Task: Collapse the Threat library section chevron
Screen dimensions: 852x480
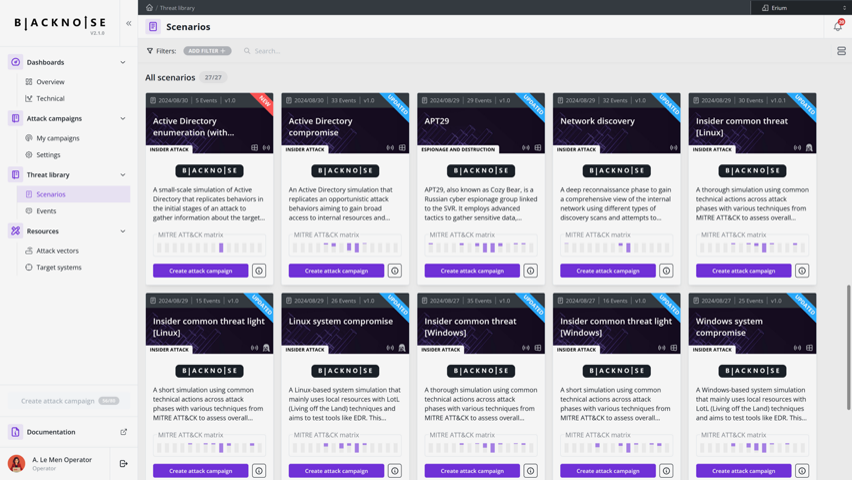Action: pos(123,175)
